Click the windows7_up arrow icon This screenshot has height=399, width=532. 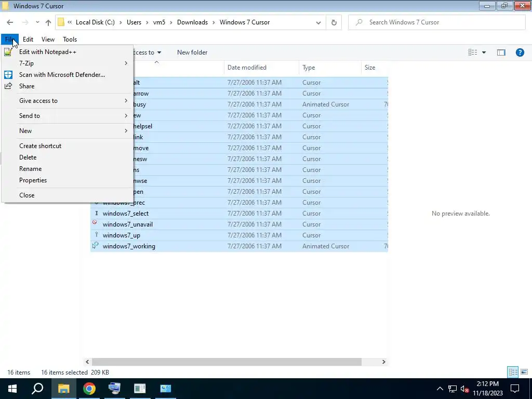[x=96, y=234]
